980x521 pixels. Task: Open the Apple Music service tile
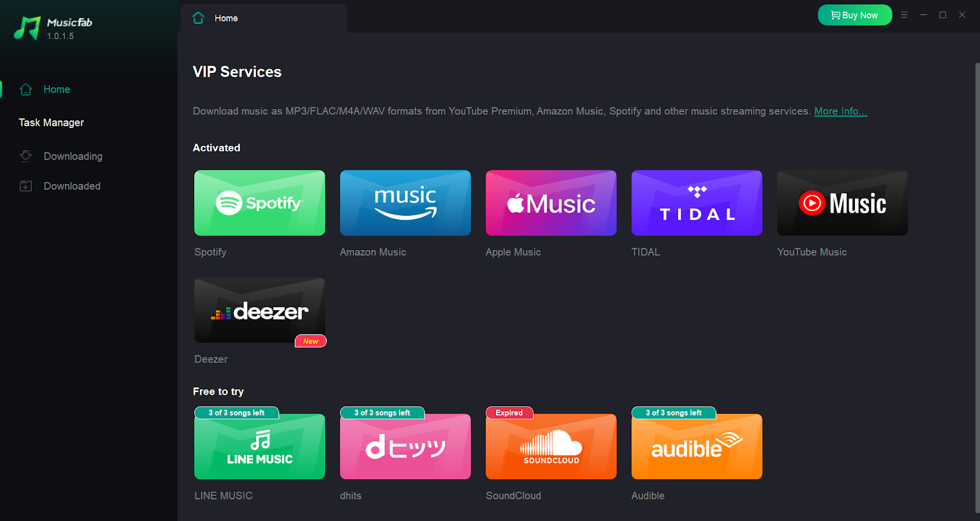point(551,203)
